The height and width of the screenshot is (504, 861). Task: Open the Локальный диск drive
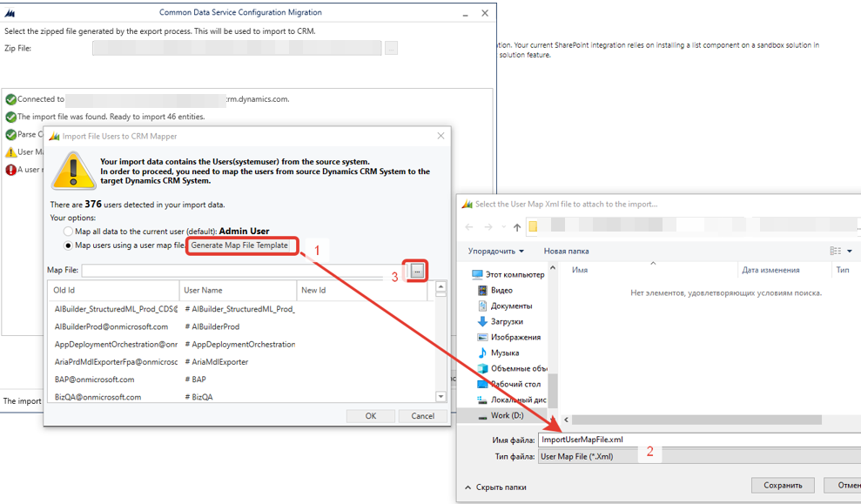[512, 400]
